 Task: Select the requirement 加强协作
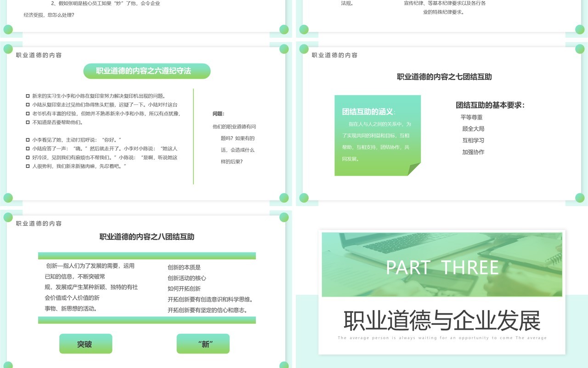coord(473,152)
